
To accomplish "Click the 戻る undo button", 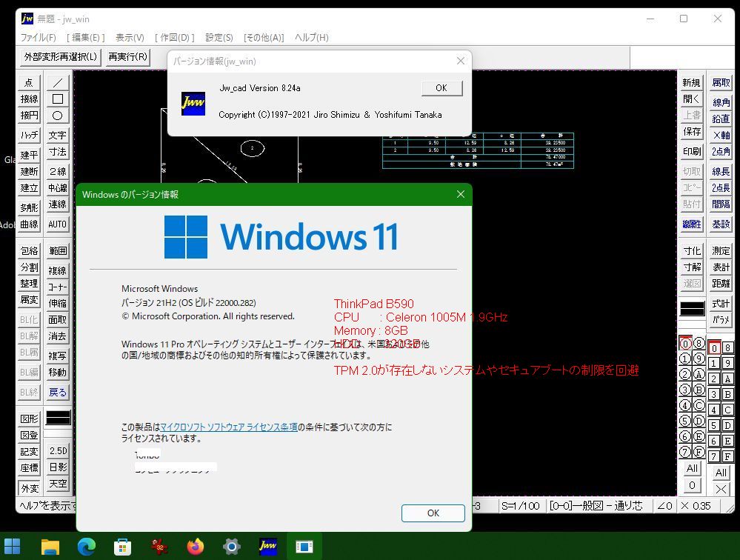I will (x=58, y=392).
